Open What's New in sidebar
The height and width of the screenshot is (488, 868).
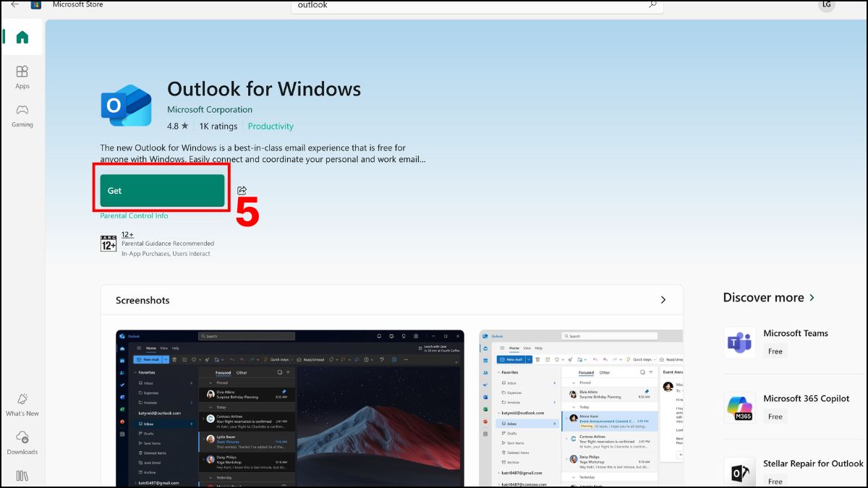click(22, 404)
